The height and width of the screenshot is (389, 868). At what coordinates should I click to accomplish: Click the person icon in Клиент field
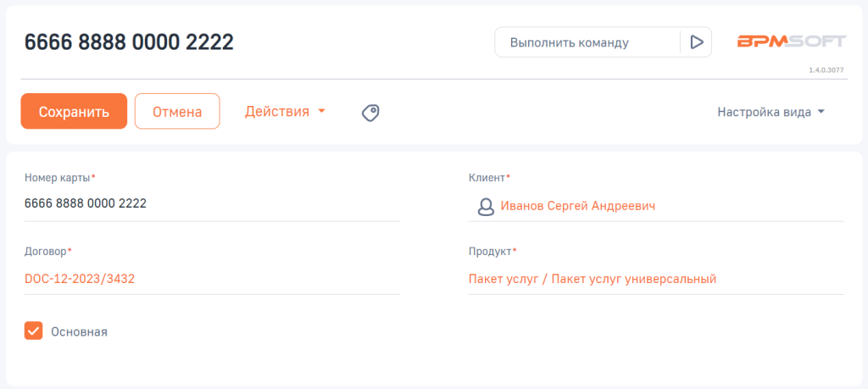[x=486, y=206]
